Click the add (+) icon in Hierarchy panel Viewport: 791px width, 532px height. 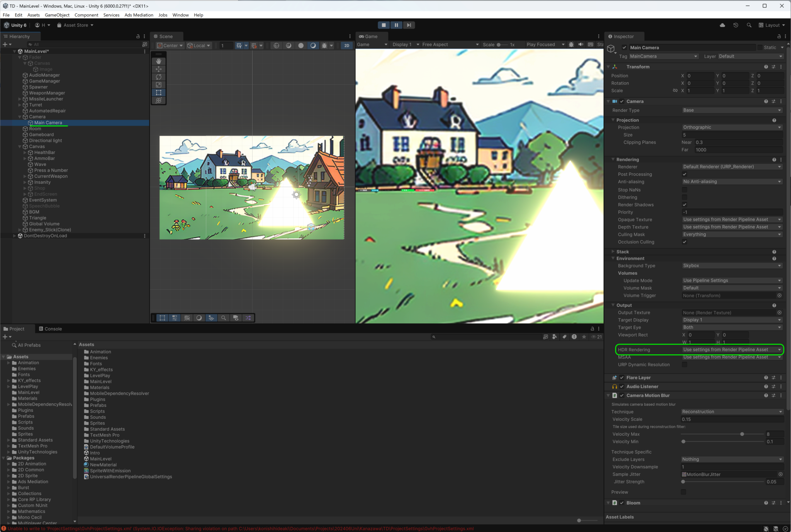pos(5,44)
